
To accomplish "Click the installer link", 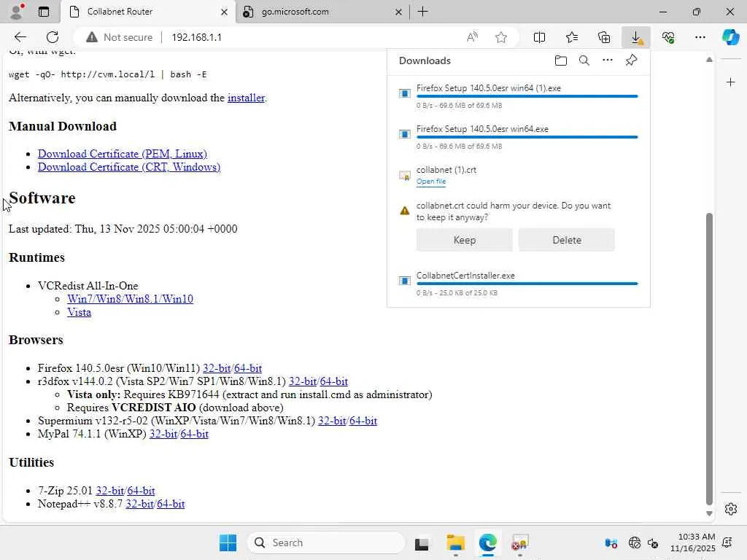I will pos(246,98).
